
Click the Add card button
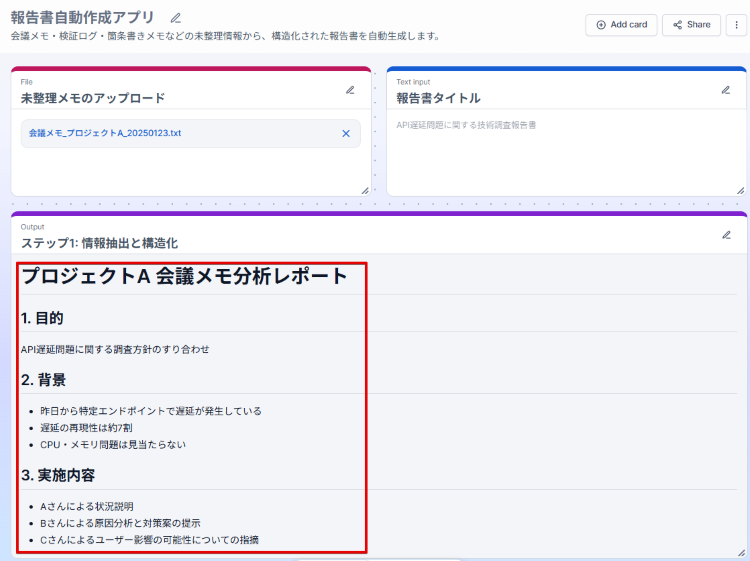point(620,25)
